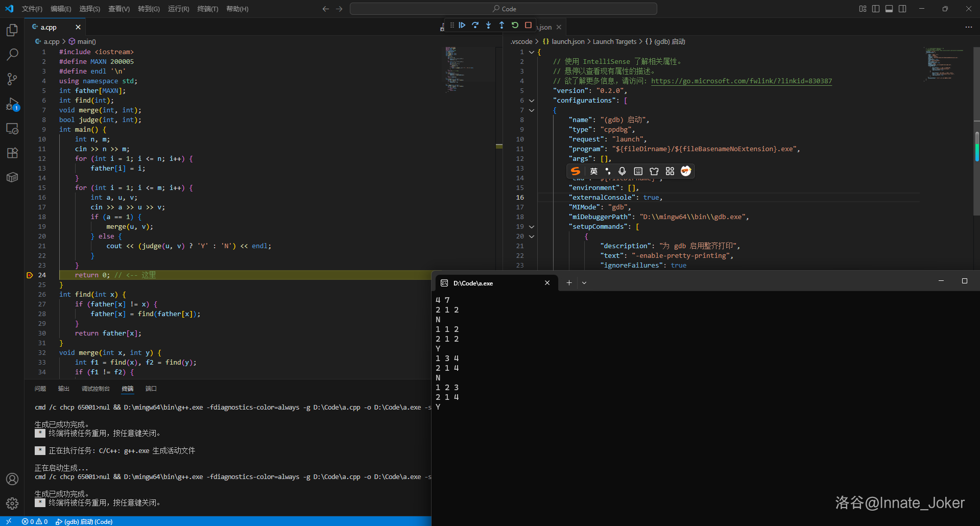
Task: Switch to the 调试控制台 panel tab
Action: click(x=95, y=389)
